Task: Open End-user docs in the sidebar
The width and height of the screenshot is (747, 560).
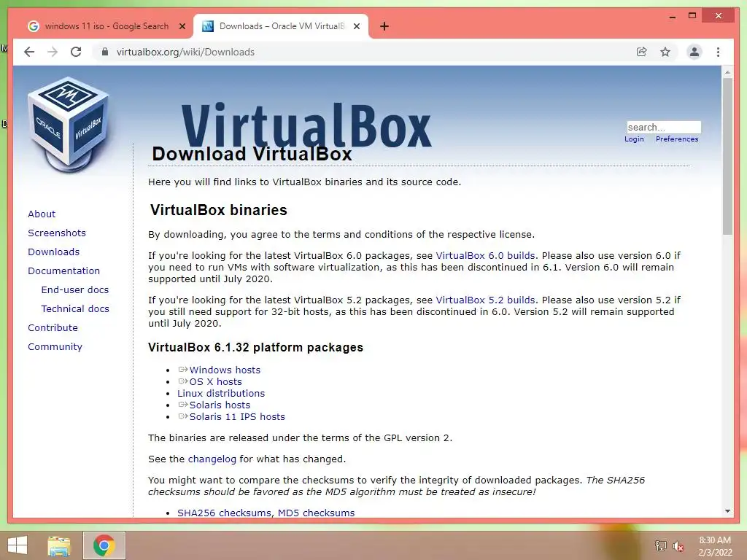Action: point(75,290)
